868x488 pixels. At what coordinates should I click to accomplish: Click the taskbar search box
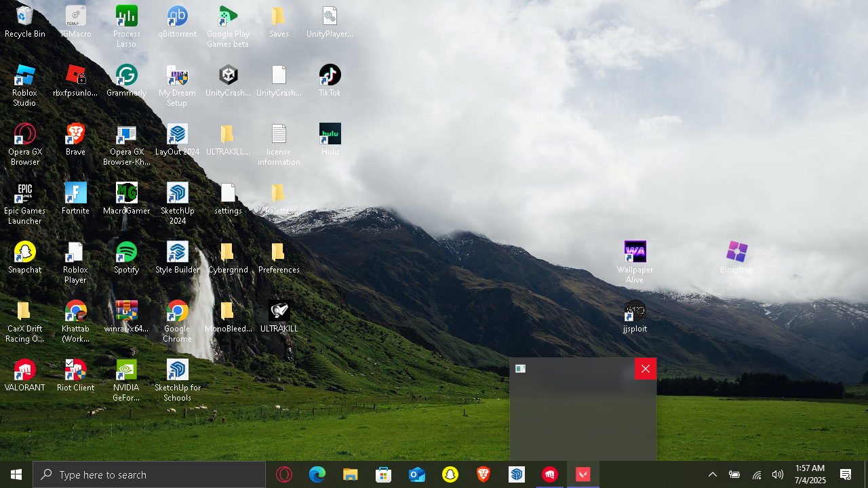(x=149, y=474)
